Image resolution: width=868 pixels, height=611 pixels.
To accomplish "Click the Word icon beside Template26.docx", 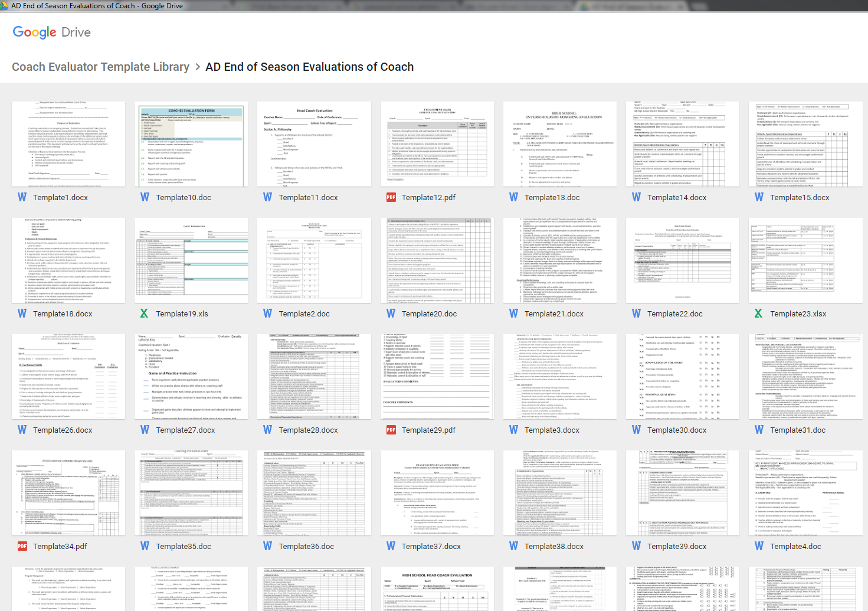I will pyautogui.click(x=22, y=430).
